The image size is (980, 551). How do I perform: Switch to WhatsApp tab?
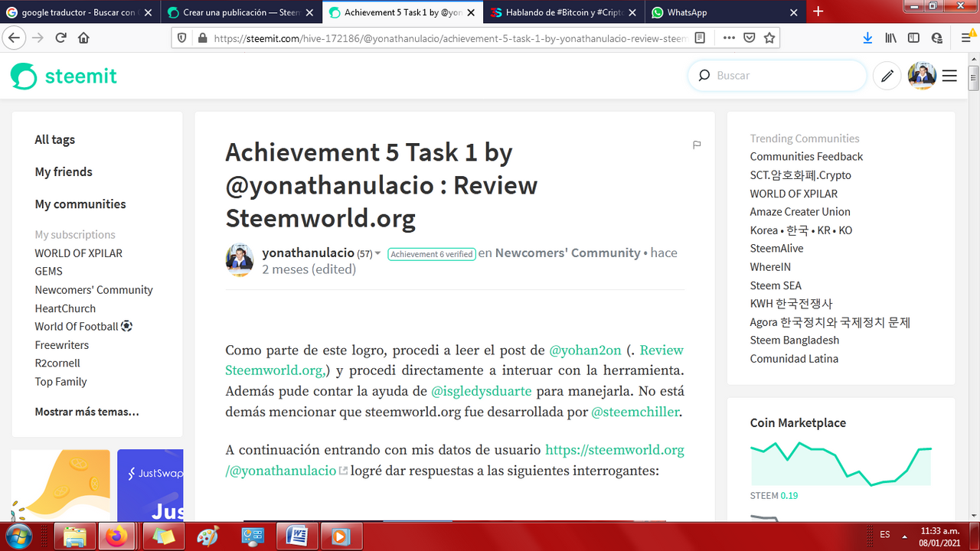pyautogui.click(x=724, y=12)
